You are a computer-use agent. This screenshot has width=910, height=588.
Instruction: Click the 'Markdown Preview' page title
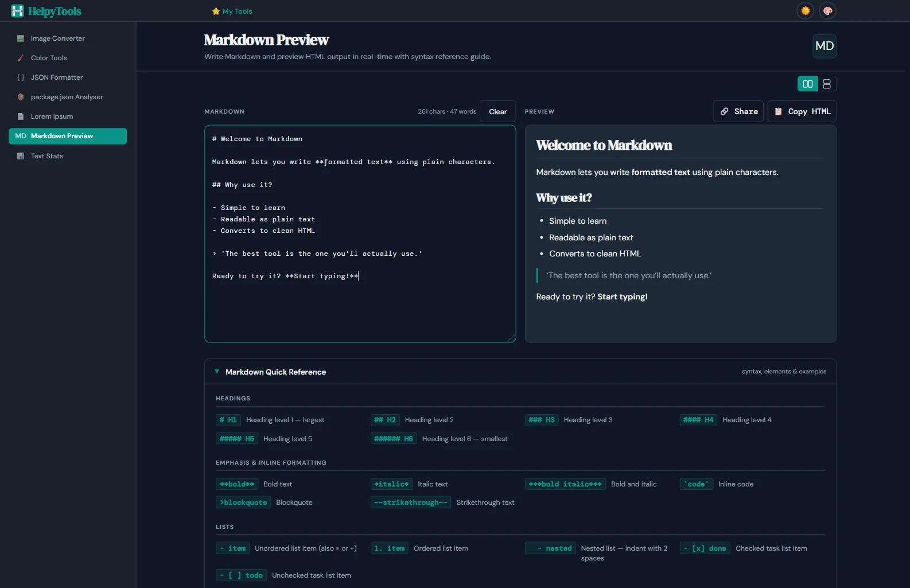[x=266, y=40]
